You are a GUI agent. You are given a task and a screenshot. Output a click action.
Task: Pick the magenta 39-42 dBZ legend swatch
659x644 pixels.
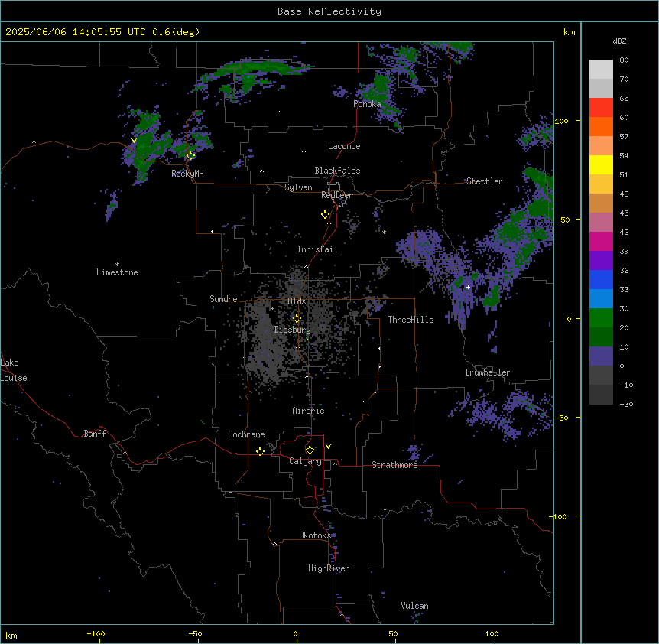pos(601,241)
